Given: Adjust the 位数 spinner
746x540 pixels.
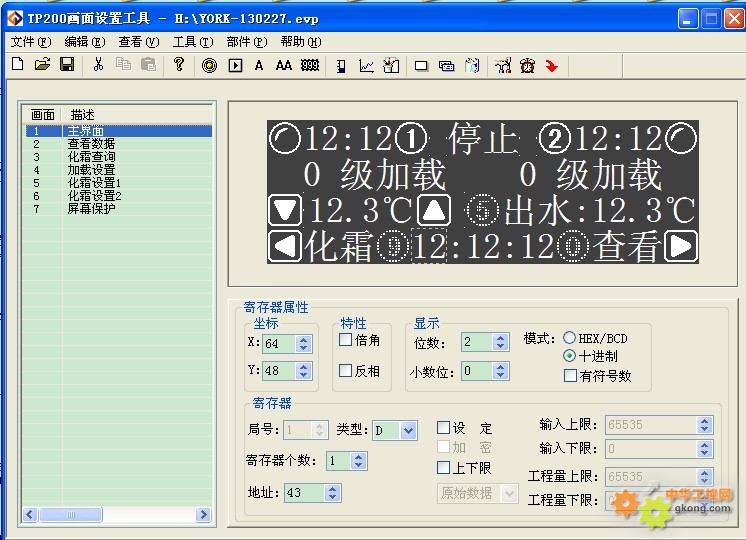Looking at the screenshot, I should coord(500,342).
